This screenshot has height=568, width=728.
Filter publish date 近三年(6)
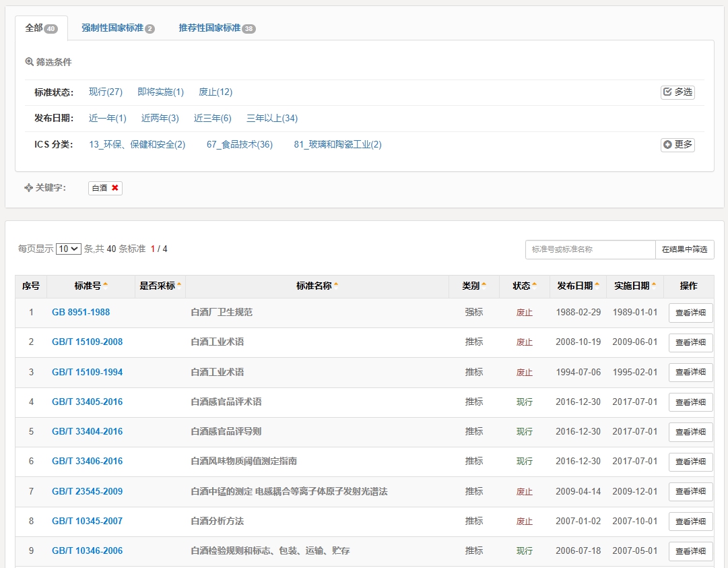(213, 119)
